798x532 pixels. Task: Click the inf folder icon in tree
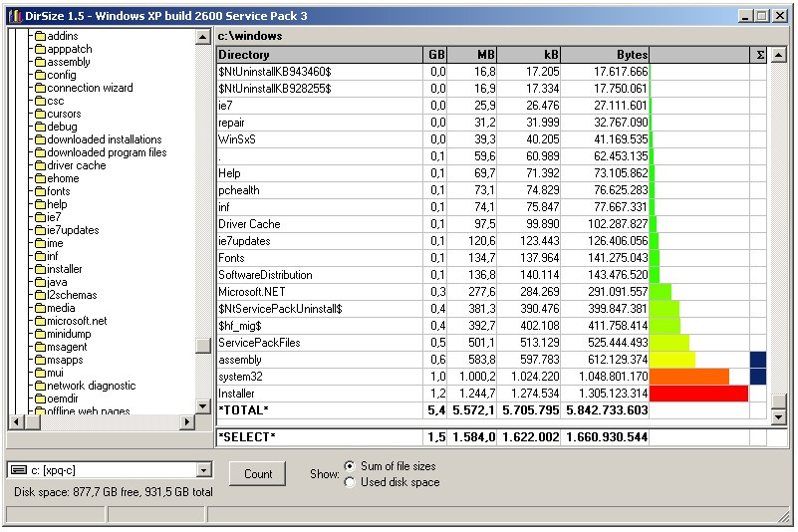point(40,256)
